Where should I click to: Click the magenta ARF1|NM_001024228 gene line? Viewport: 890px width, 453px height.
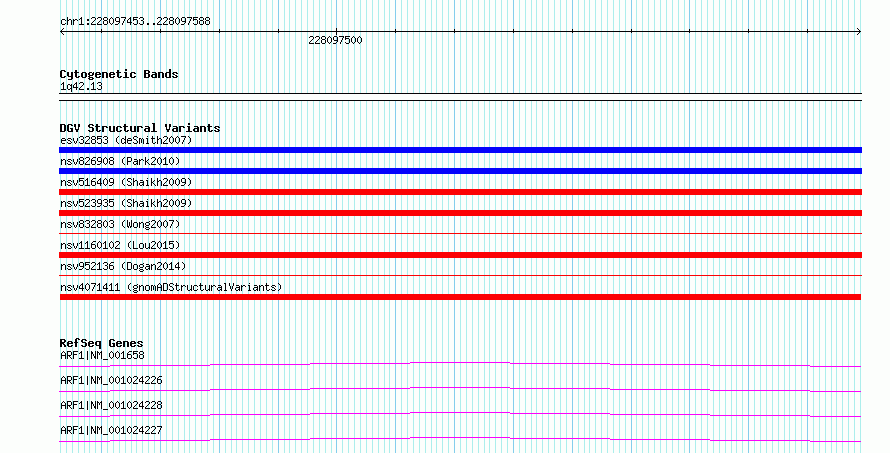pyautogui.click(x=460, y=414)
